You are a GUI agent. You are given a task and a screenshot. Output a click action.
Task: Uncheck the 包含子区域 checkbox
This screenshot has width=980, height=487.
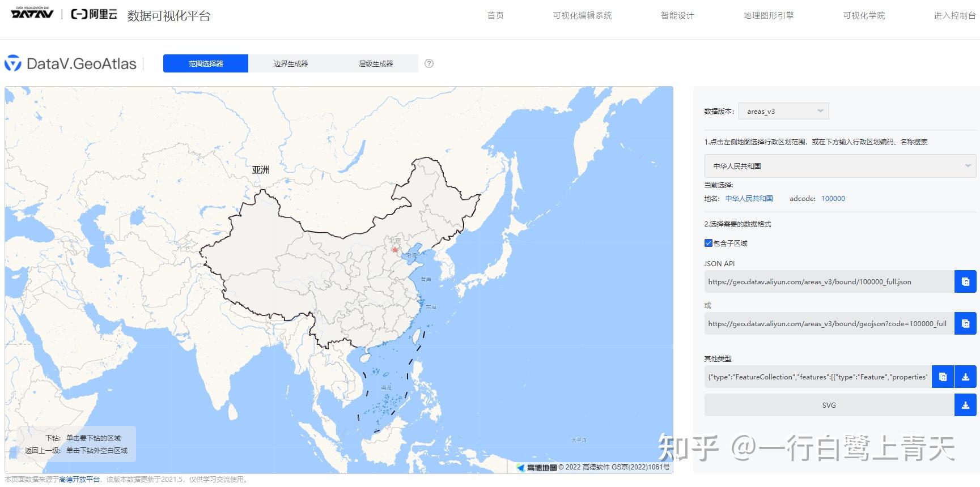click(x=708, y=243)
